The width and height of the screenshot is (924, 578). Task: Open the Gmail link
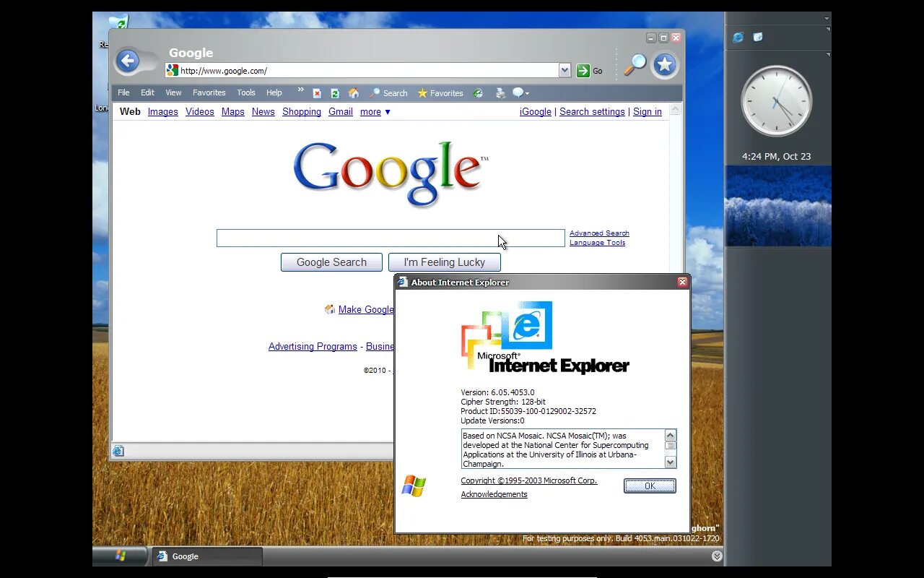[x=341, y=112]
